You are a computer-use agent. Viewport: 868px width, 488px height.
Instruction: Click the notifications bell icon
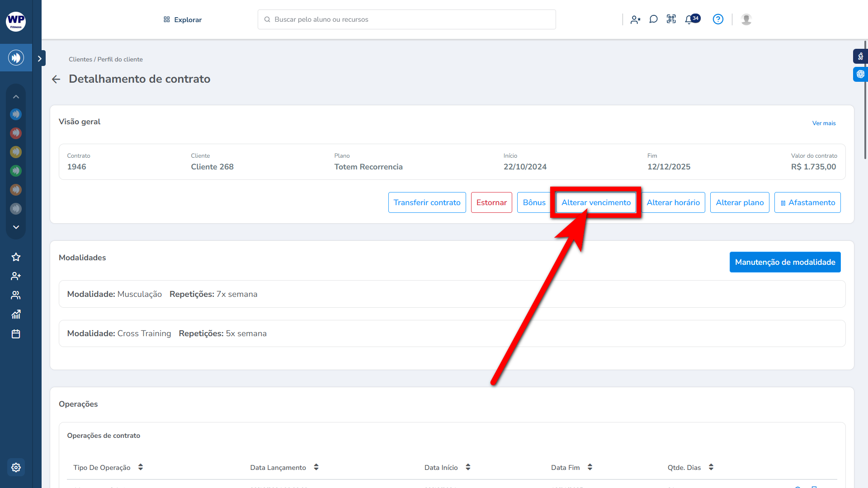click(x=689, y=19)
